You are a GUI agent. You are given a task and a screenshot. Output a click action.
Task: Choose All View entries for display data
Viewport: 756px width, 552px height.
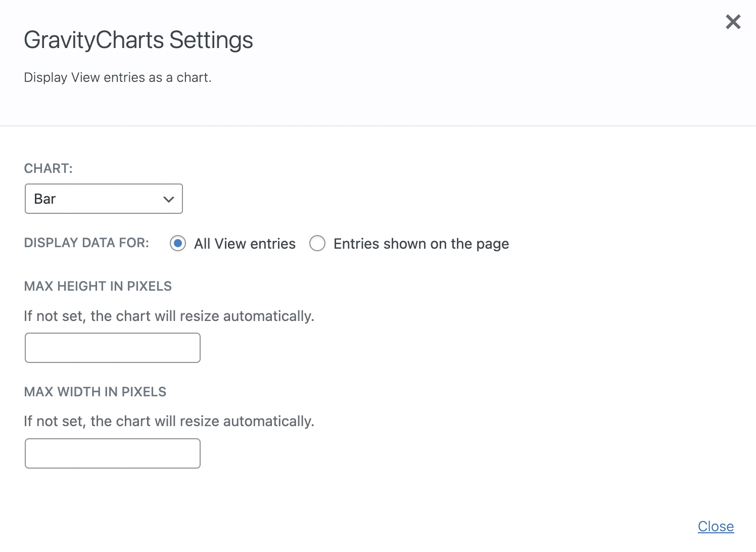click(x=178, y=243)
